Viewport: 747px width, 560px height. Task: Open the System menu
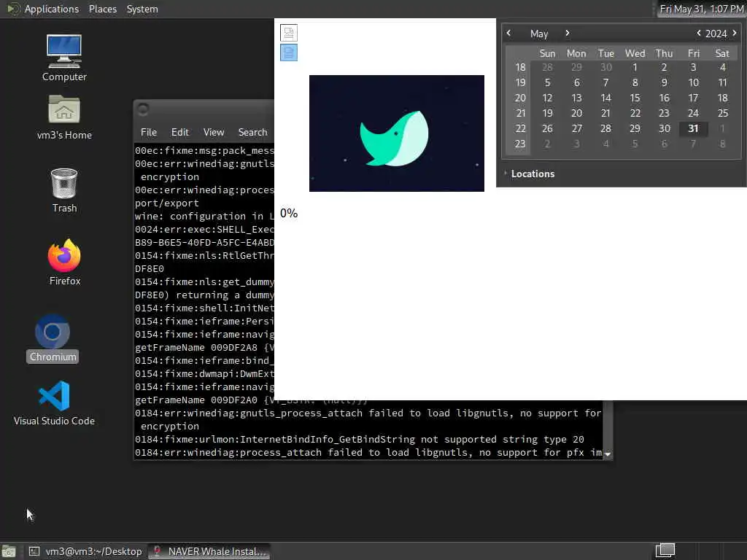142,9
